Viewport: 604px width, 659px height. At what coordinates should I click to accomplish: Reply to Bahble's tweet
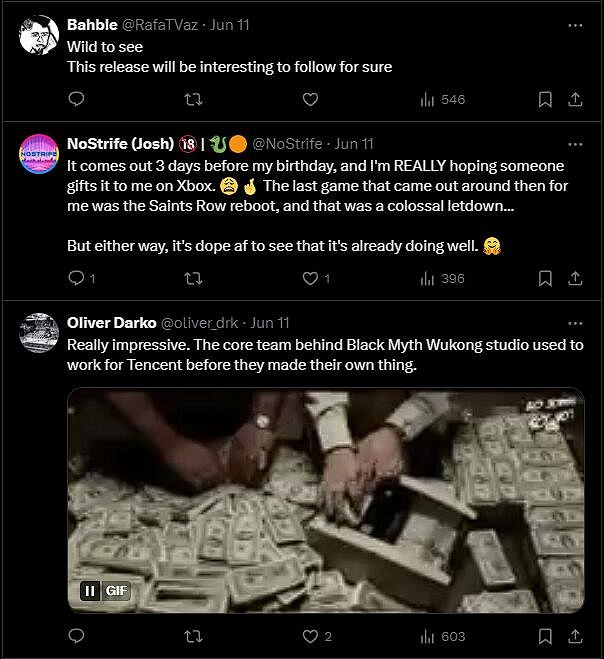point(77,99)
